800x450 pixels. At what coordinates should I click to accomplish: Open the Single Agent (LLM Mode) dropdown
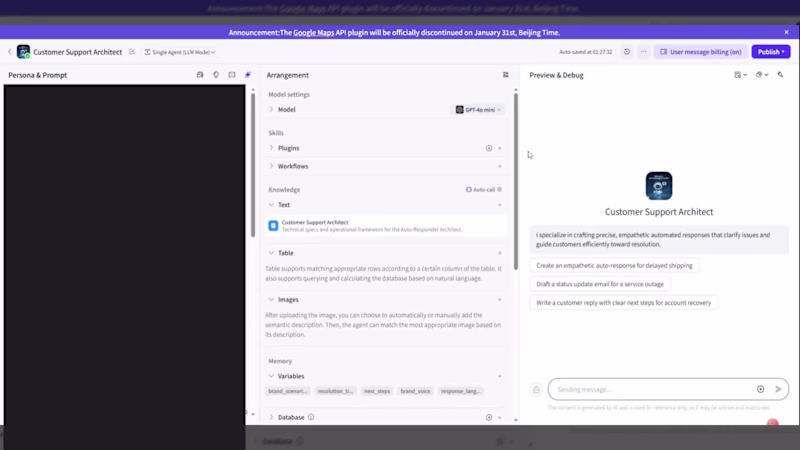tap(180, 52)
